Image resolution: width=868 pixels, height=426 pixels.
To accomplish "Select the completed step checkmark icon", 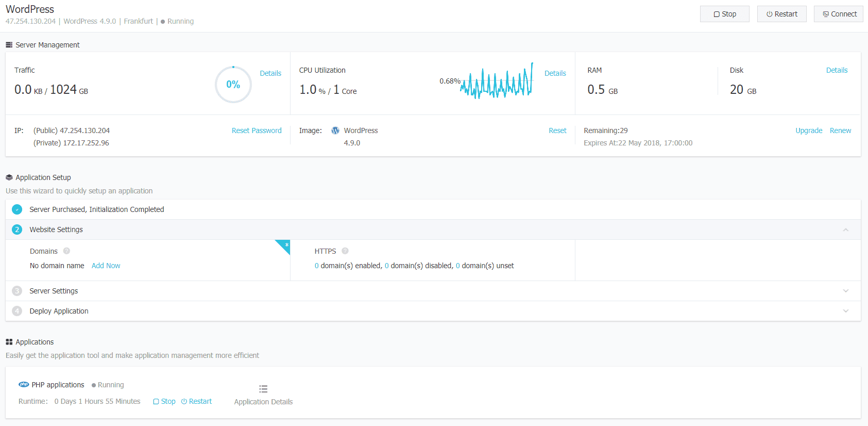I will tap(17, 209).
